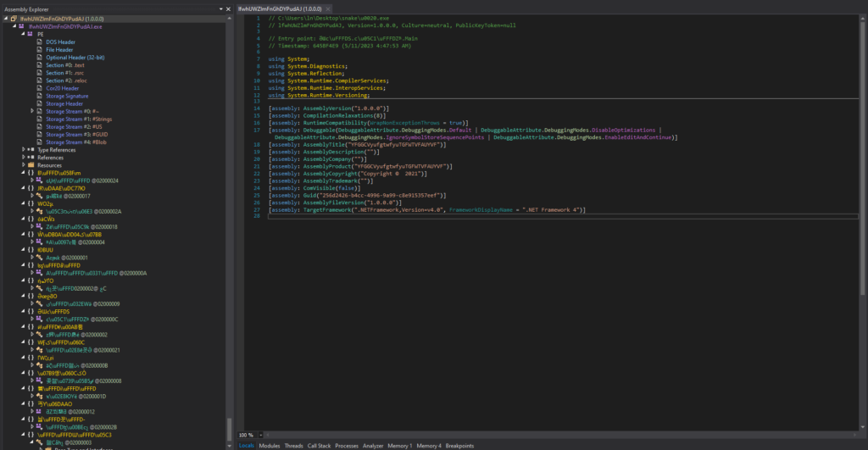
Task: Click the PE node icon
Action: point(31,34)
